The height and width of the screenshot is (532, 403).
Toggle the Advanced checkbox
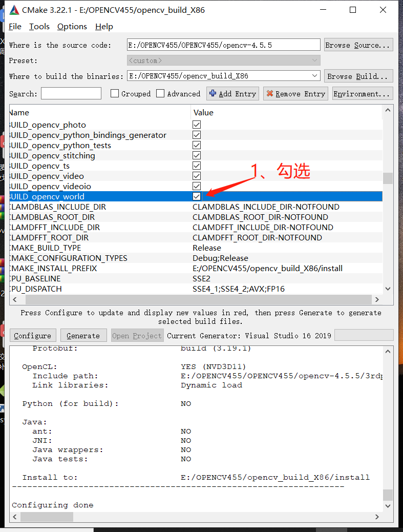(160, 93)
